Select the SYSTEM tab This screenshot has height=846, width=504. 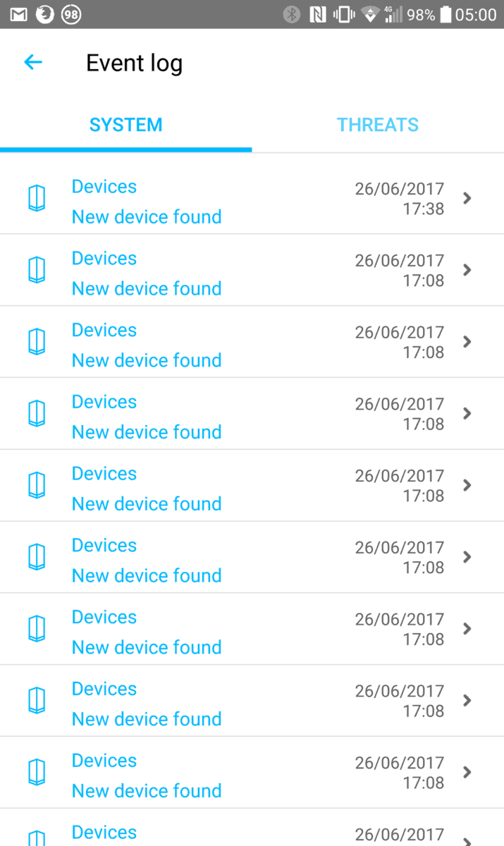coord(125,125)
